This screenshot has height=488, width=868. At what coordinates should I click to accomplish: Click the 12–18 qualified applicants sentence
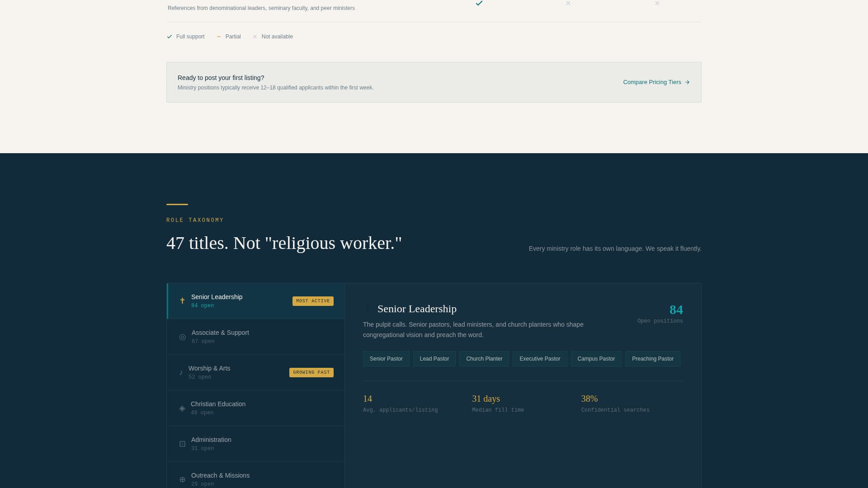tap(275, 88)
